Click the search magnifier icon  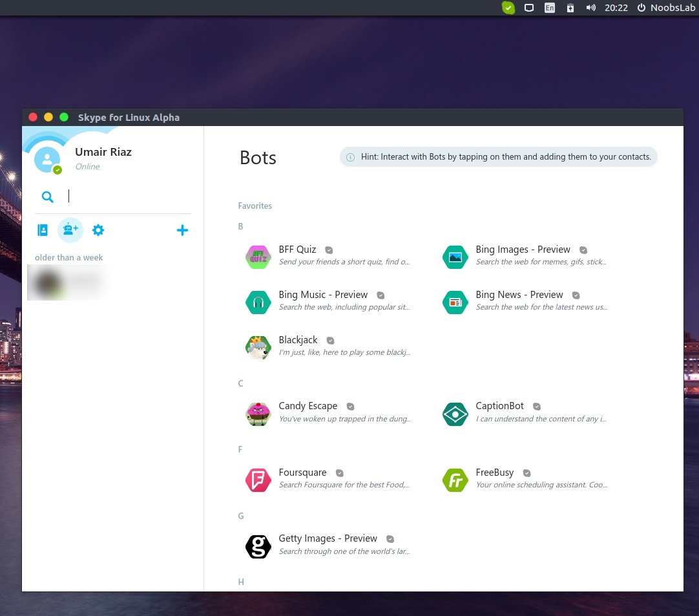pos(47,196)
